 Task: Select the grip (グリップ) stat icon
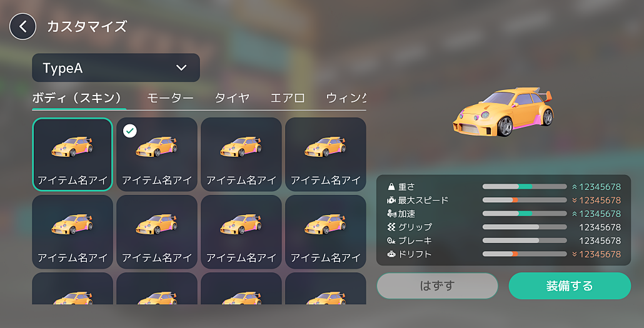(x=391, y=227)
